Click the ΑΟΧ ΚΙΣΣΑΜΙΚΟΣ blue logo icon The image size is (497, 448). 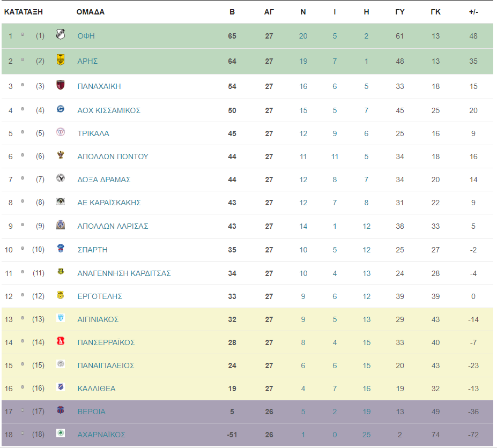(x=61, y=109)
